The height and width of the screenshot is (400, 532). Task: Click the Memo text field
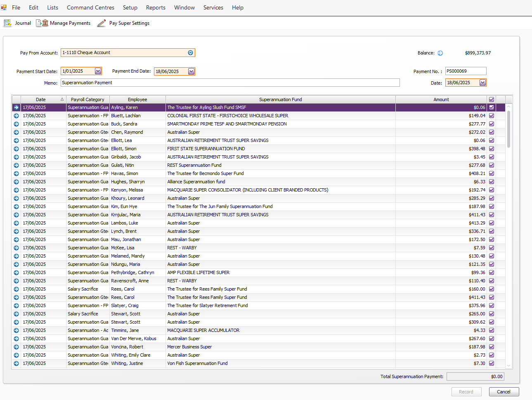pos(230,83)
